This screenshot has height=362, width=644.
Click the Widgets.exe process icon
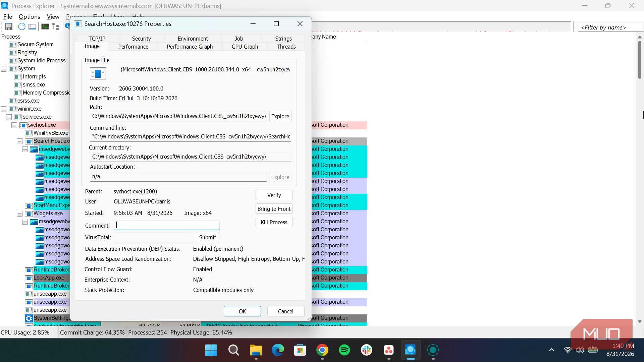(29, 214)
